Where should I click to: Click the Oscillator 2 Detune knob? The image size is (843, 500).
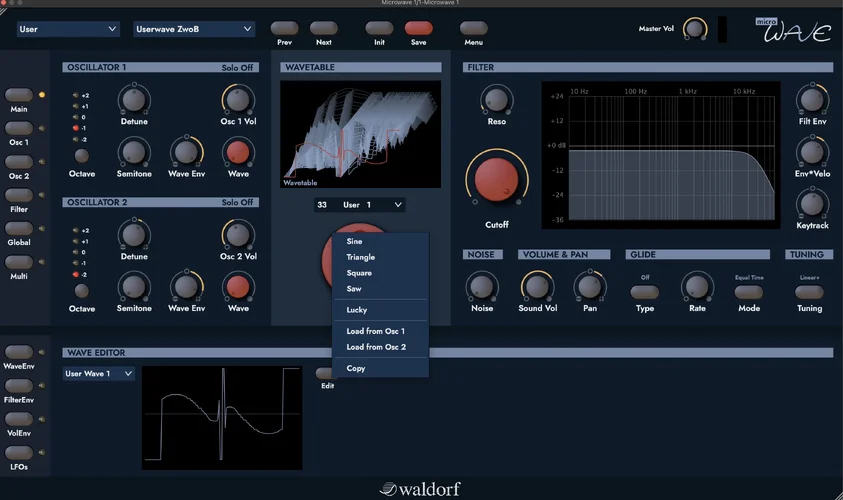[134, 235]
